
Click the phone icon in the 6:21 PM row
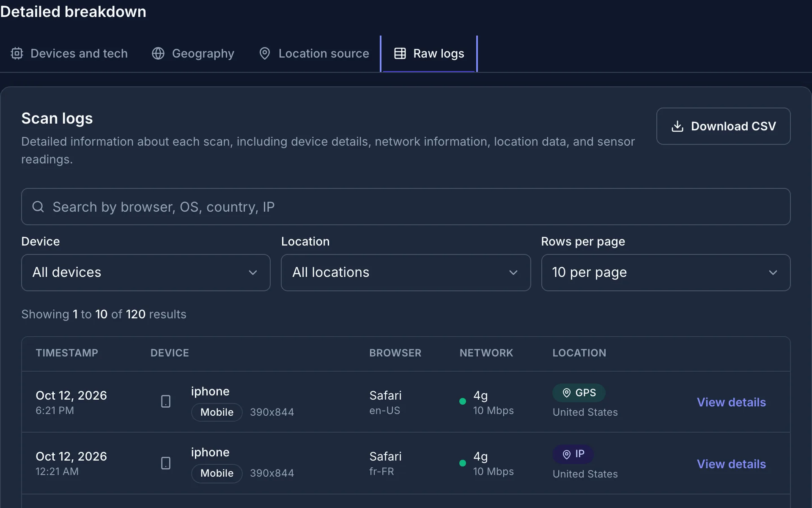pos(166,401)
